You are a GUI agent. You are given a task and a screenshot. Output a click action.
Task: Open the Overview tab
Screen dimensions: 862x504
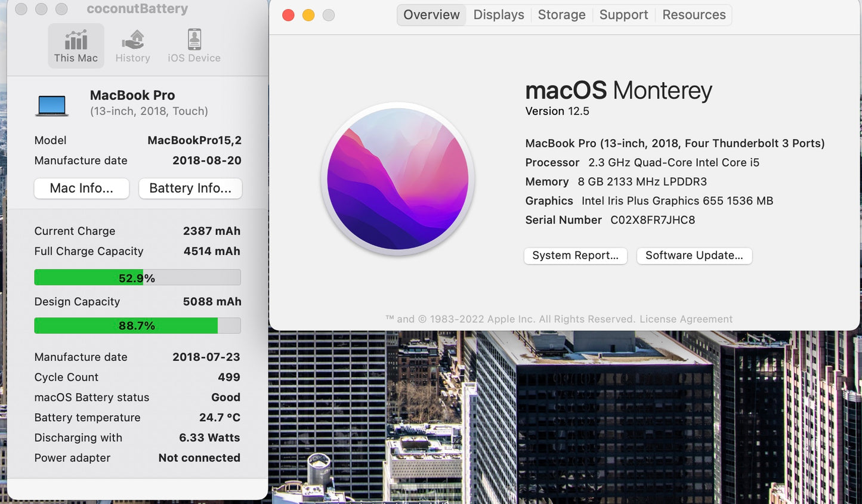[x=431, y=15]
